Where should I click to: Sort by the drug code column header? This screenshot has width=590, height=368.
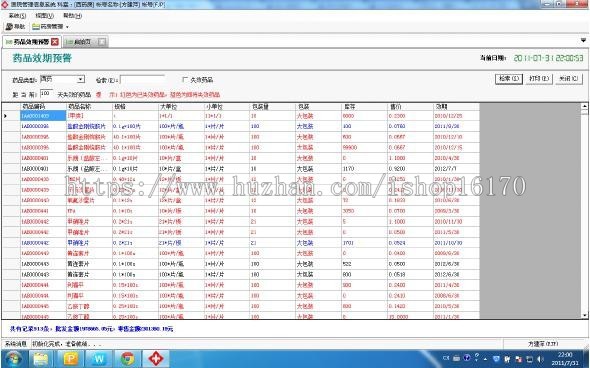(x=43, y=106)
